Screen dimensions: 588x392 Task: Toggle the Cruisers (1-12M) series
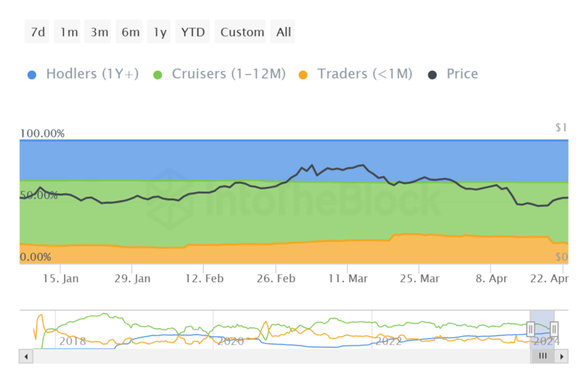click(x=220, y=74)
